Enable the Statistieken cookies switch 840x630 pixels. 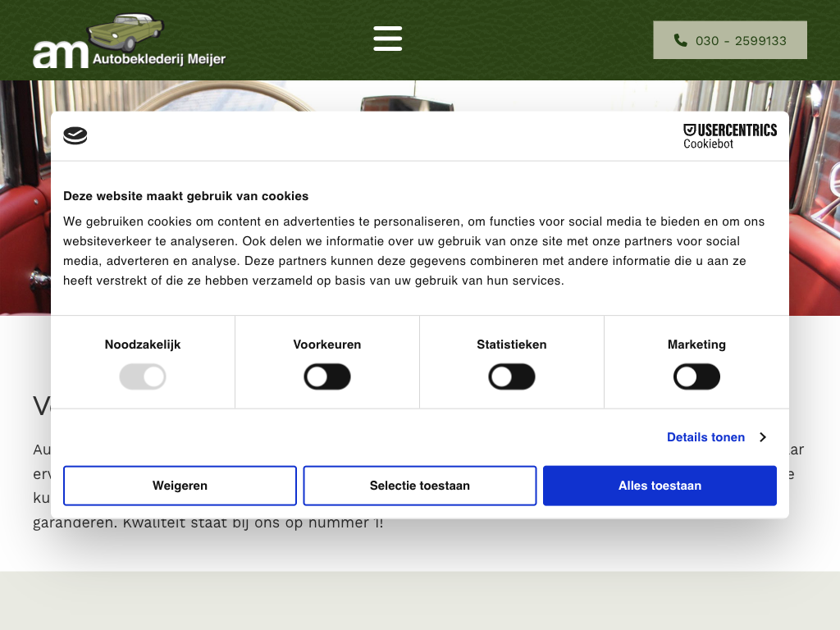point(512,377)
